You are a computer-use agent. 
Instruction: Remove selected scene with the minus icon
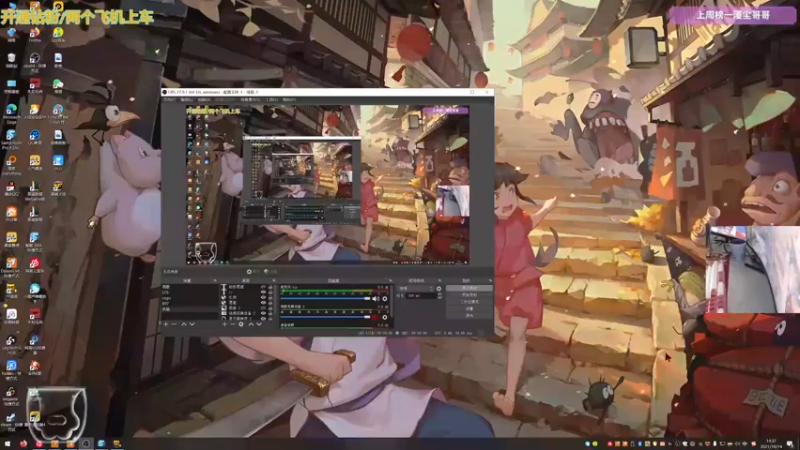174,324
